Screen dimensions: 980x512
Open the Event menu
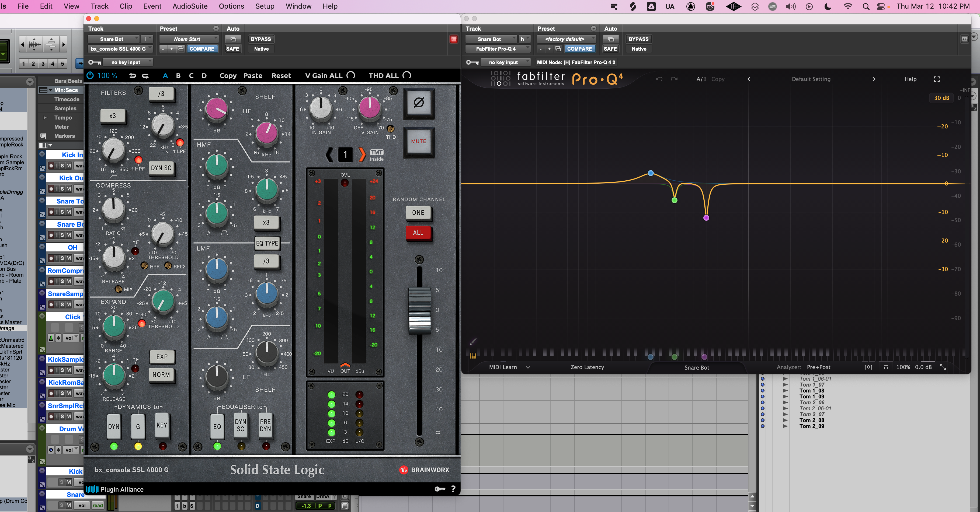pyautogui.click(x=152, y=6)
